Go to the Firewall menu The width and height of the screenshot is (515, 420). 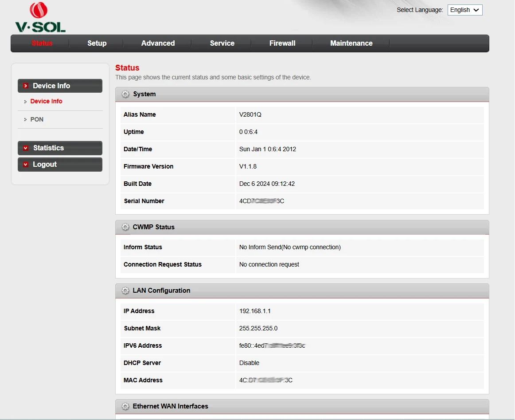pyautogui.click(x=282, y=43)
